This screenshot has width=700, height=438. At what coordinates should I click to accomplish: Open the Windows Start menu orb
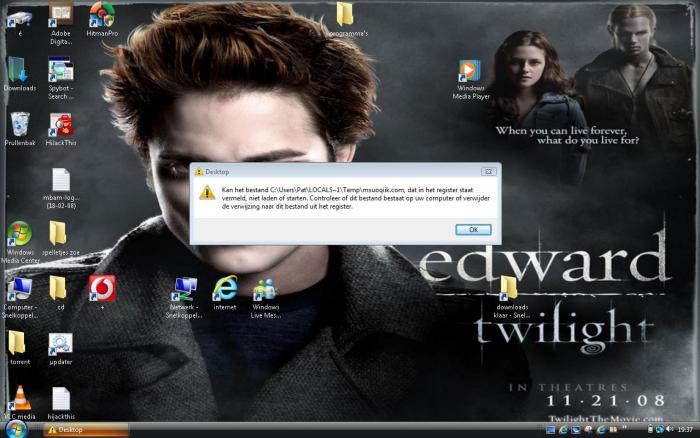[x=16, y=429]
